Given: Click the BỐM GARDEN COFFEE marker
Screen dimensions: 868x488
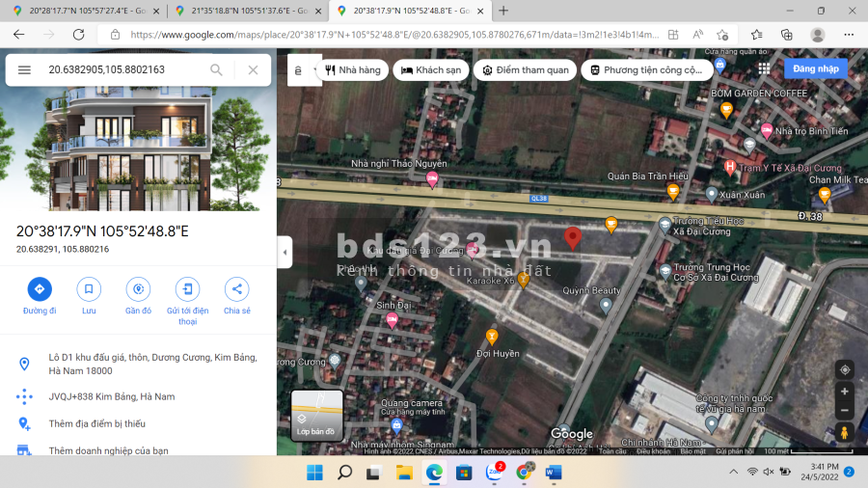Looking at the screenshot, I should coord(726,110).
